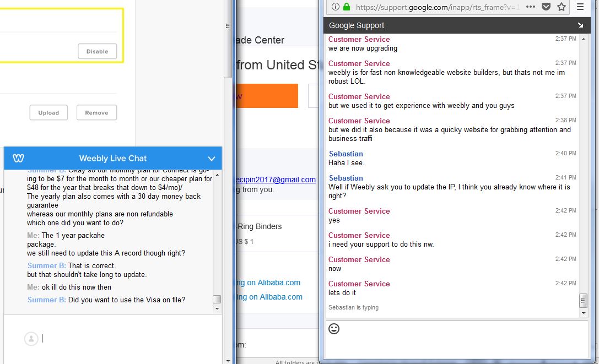Click 'i need your support to do this nw.' message
The image size is (599, 364).
click(381, 245)
